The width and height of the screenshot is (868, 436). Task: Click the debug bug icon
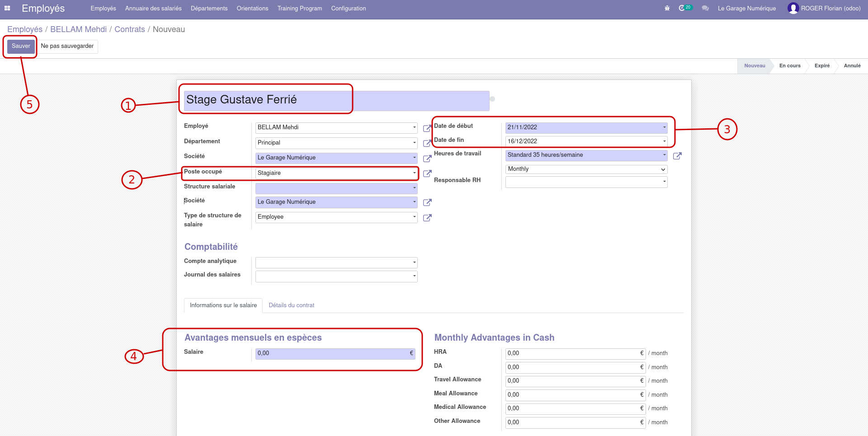click(x=667, y=8)
